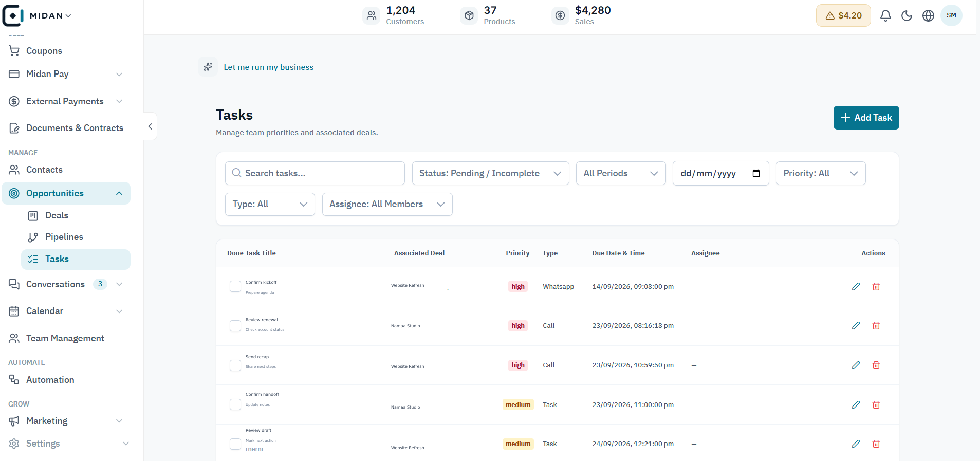Click the Midan logo icon
This screenshot has width=980, height=461.
(x=13, y=15)
